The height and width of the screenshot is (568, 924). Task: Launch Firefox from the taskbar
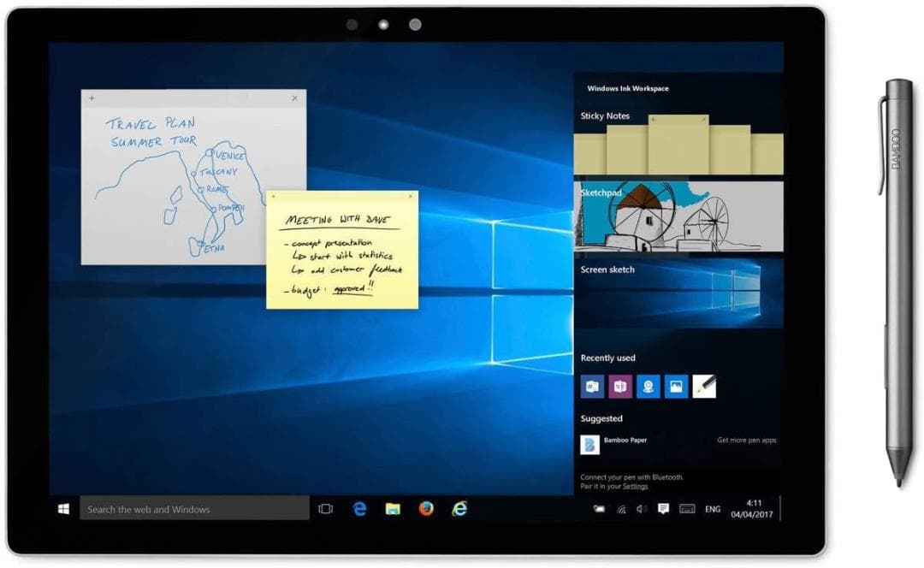426,509
